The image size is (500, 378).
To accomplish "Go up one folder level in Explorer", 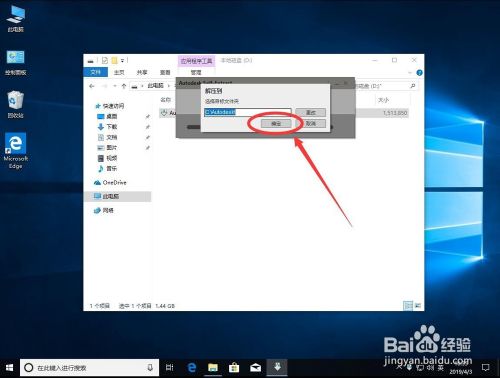I will point(124,86).
